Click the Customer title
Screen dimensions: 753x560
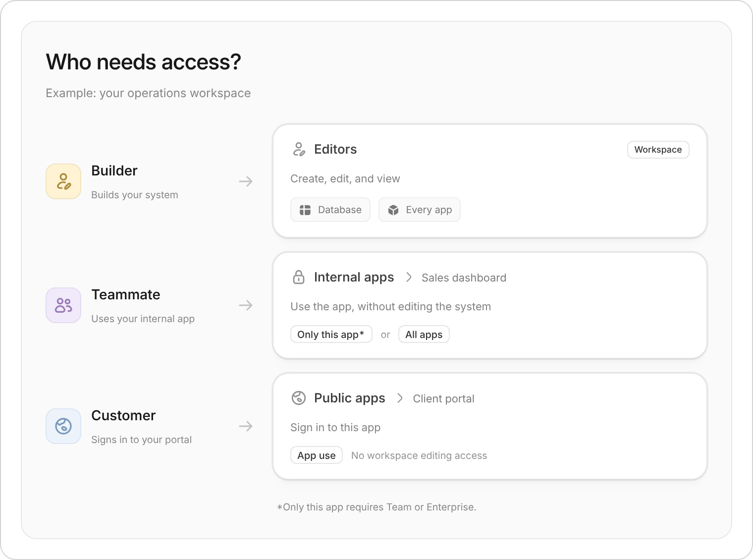tap(124, 415)
